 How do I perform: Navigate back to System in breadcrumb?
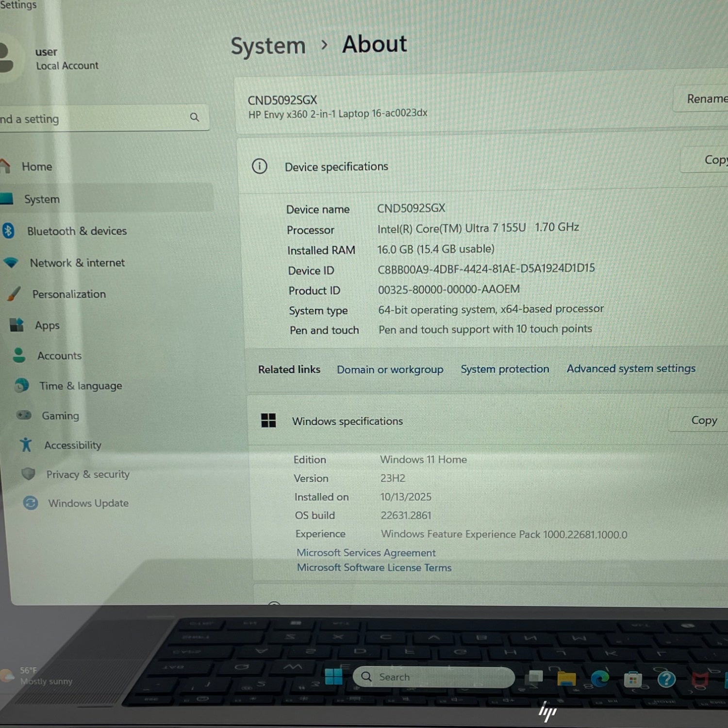point(268,46)
